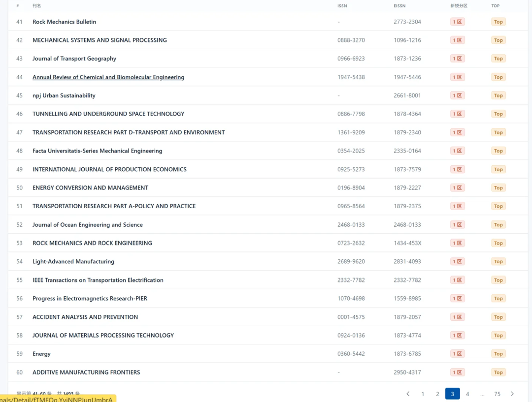Open Annual Review of Chemical and Biomolecular Engineering
This screenshot has height=402, width=532.
point(108,77)
